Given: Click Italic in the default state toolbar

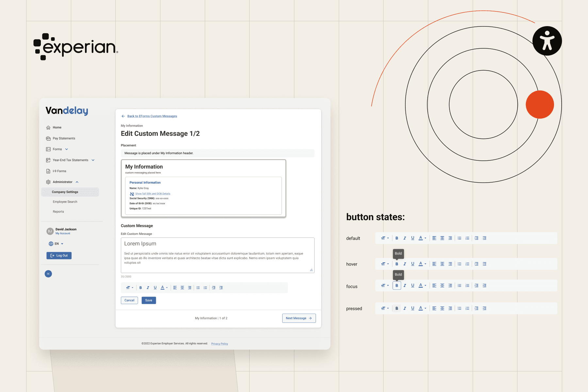Looking at the screenshot, I should (x=405, y=238).
